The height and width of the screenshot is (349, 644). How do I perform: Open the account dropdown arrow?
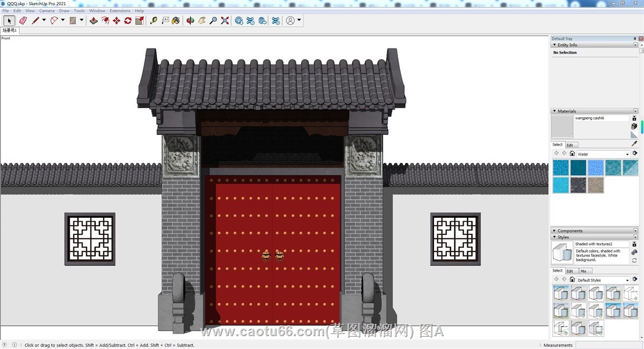(299, 20)
